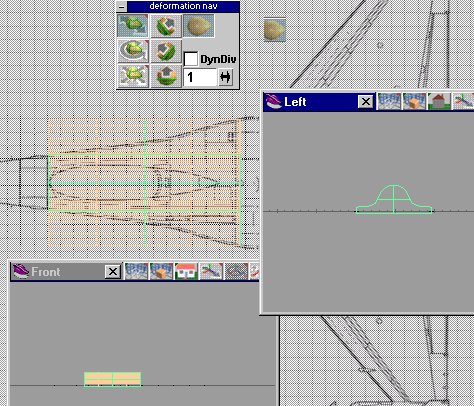Click the Left view's render object cube icon
474x406 pixels.
click(414, 101)
